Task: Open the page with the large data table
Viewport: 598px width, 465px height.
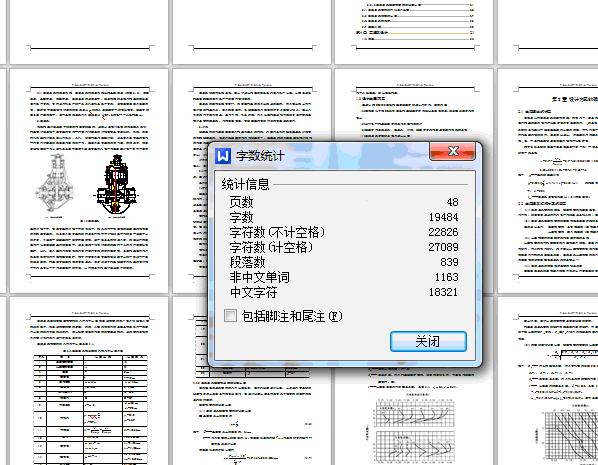Action: 88,381
